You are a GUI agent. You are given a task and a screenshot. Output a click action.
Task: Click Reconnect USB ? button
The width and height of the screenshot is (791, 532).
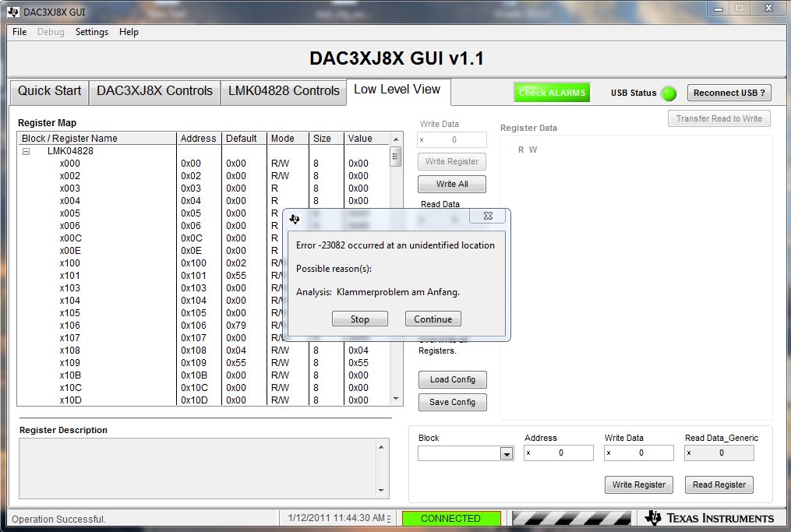point(729,93)
